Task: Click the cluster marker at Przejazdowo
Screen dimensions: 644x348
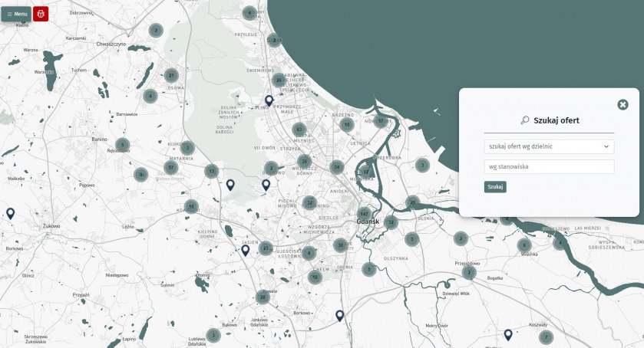Action: coord(469,272)
